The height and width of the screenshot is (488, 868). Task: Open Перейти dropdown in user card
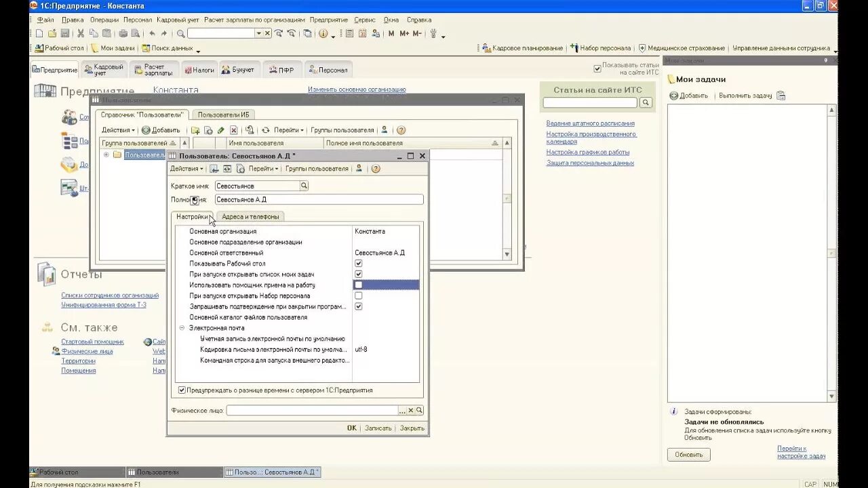click(263, 169)
